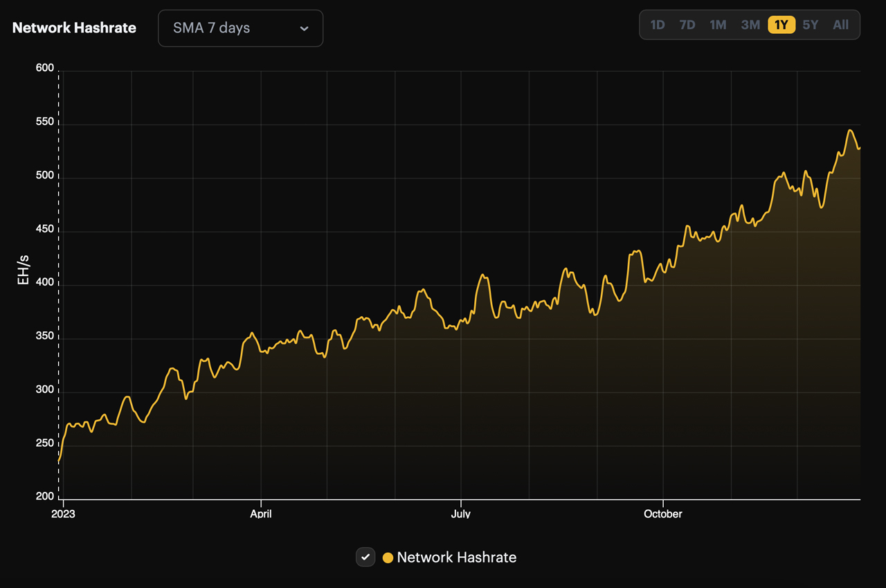The width and height of the screenshot is (886, 588).
Task: Click the July label on x-axis
Action: point(460,514)
